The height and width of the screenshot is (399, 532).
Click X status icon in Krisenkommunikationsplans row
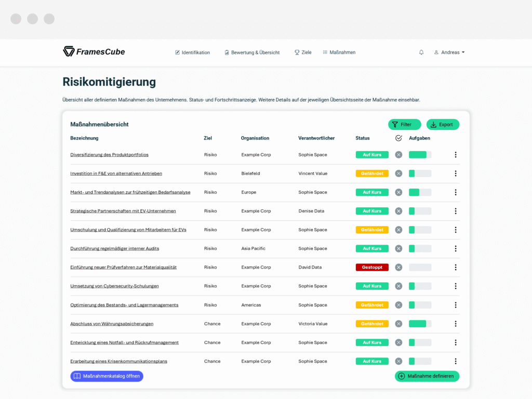coord(398,362)
